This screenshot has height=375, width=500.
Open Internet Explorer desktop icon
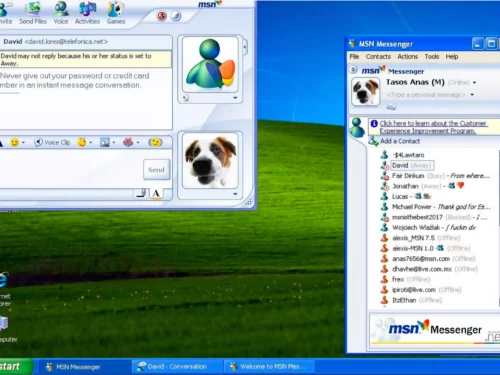(x=4, y=287)
